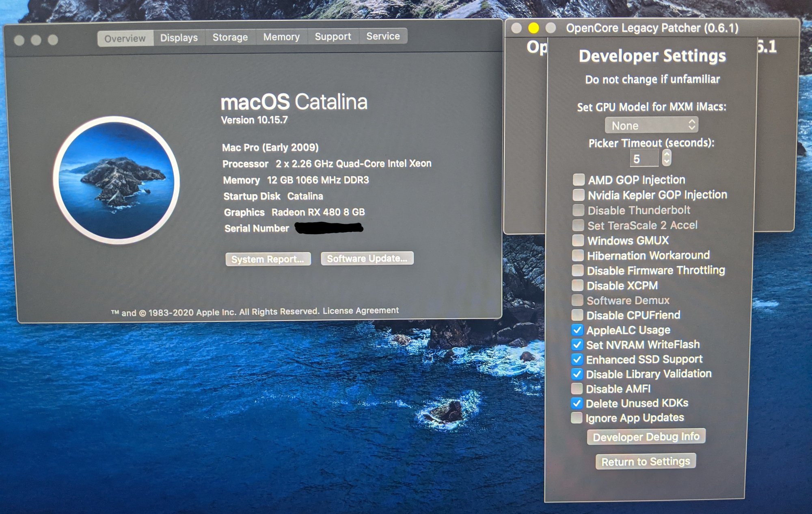Switch to the Displays tab

[x=179, y=38]
